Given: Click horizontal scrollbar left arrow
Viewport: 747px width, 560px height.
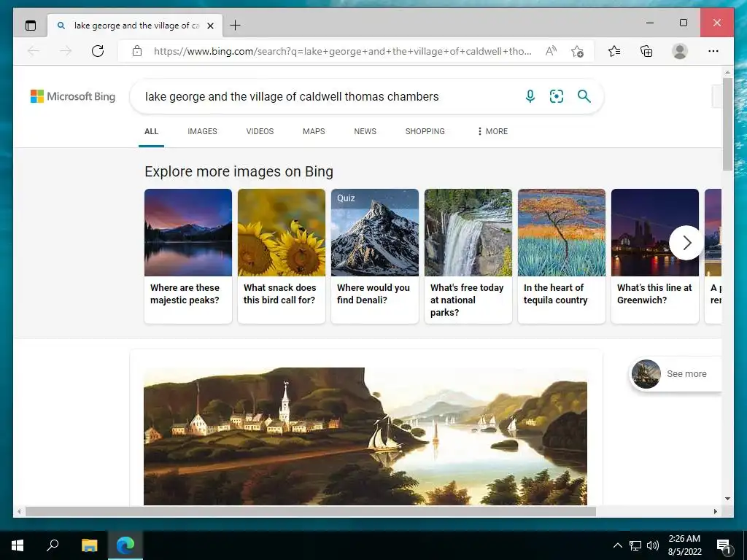Looking at the screenshot, I should click(x=19, y=511).
